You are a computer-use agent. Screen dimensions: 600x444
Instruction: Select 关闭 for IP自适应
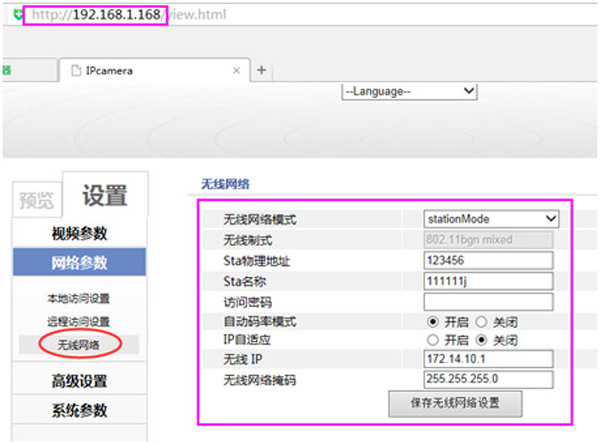click(481, 340)
